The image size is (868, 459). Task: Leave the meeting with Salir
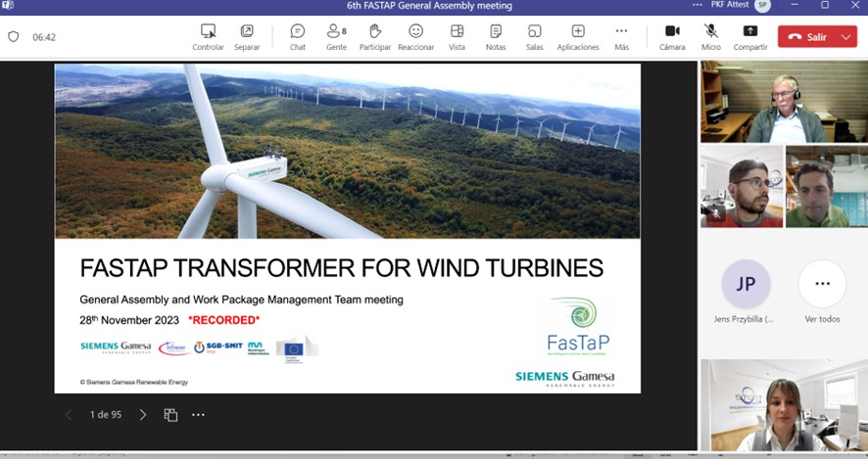tap(808, 37)
